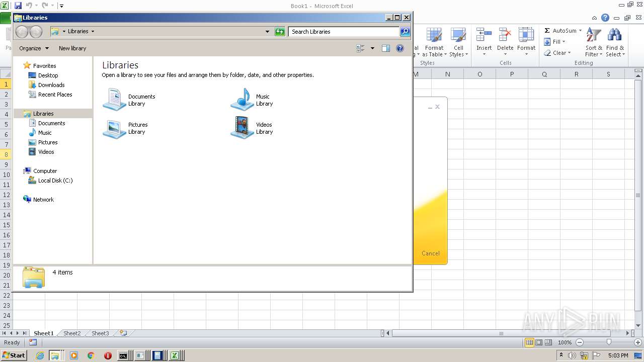Open Excel Help question mark icon
The height and width of the screenshot is (362, 644).
pyautogui.click(x=605, y=18)
